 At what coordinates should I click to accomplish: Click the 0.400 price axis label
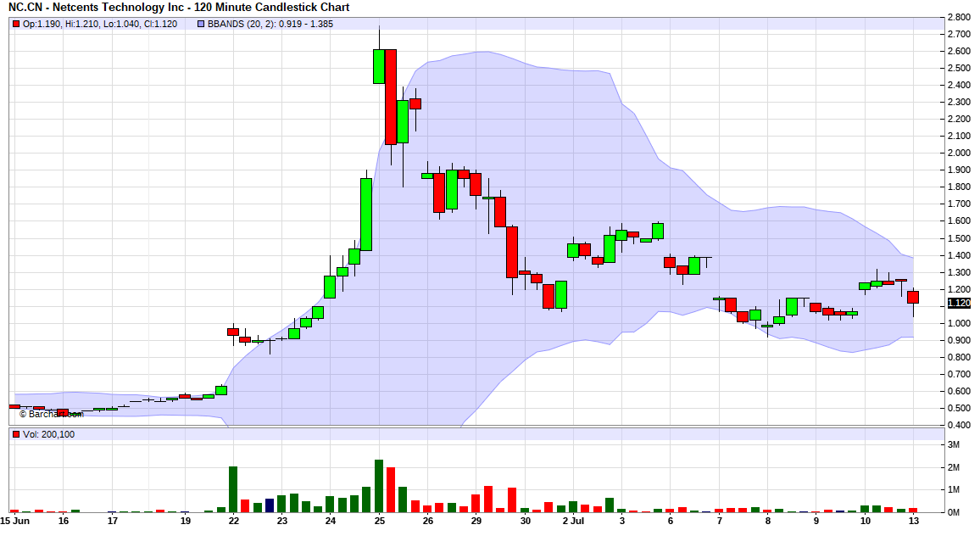959,425
